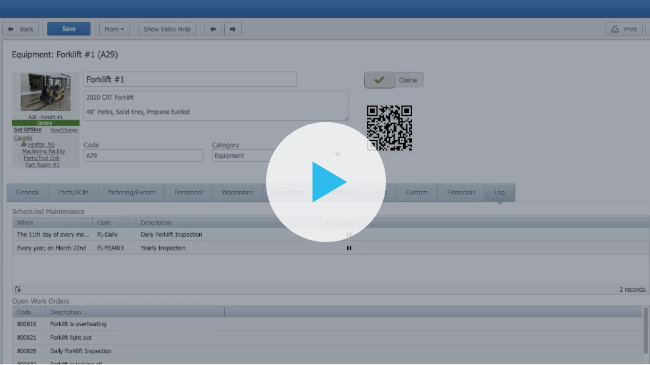Image resolution: width=650 pixels, height=365 pixels.
Task: Click Show Video Help
Action: (167, 29)
